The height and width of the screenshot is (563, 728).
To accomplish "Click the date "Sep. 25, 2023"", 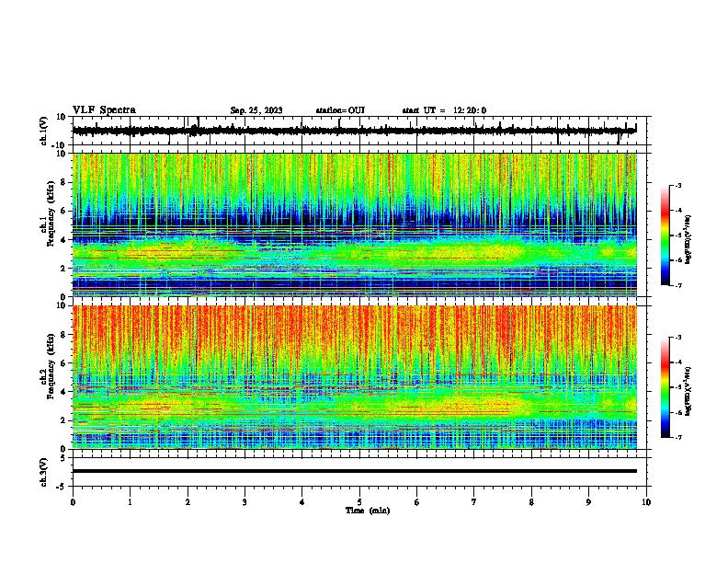I will tap(256, 110).
